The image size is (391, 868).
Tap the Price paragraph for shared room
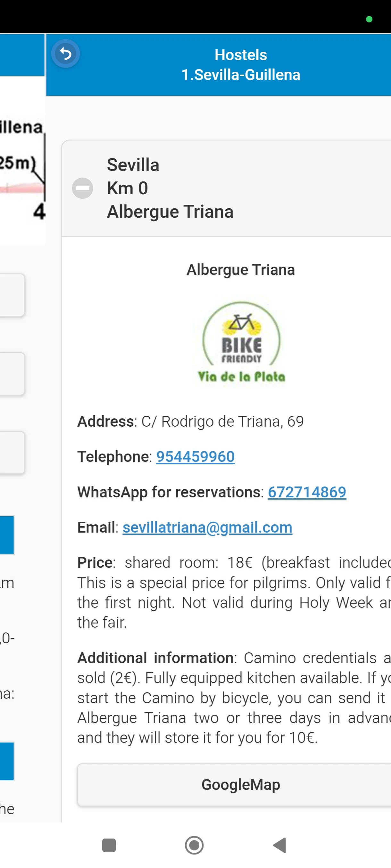tap(234, 592)
